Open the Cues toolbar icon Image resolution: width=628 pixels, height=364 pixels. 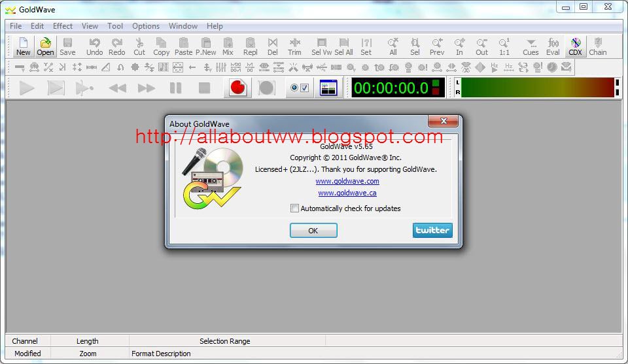[x=531, y=46]
